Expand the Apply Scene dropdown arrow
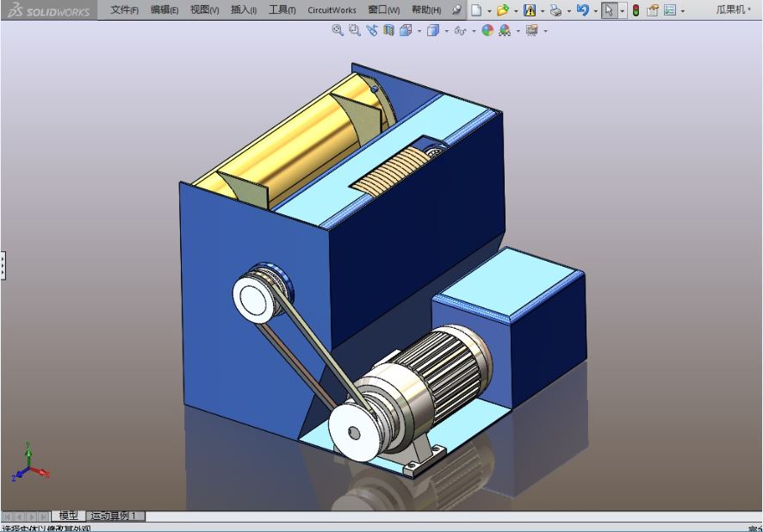The image size is (763, 532). (518, 31)
